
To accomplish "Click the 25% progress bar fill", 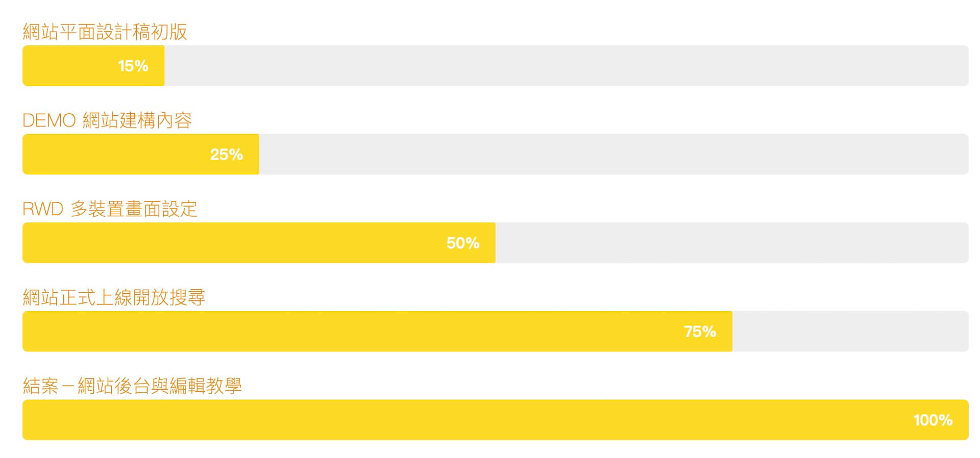I will click(141, 154).
